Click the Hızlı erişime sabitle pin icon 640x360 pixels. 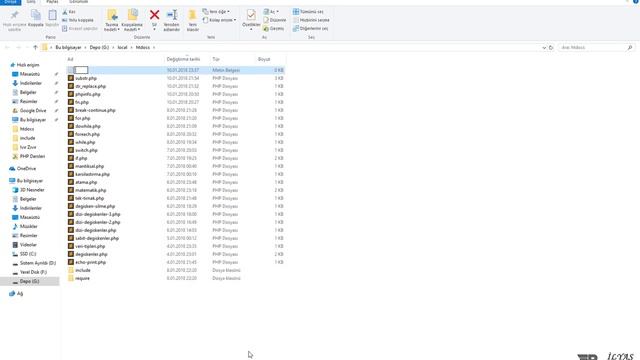[14, 15]
